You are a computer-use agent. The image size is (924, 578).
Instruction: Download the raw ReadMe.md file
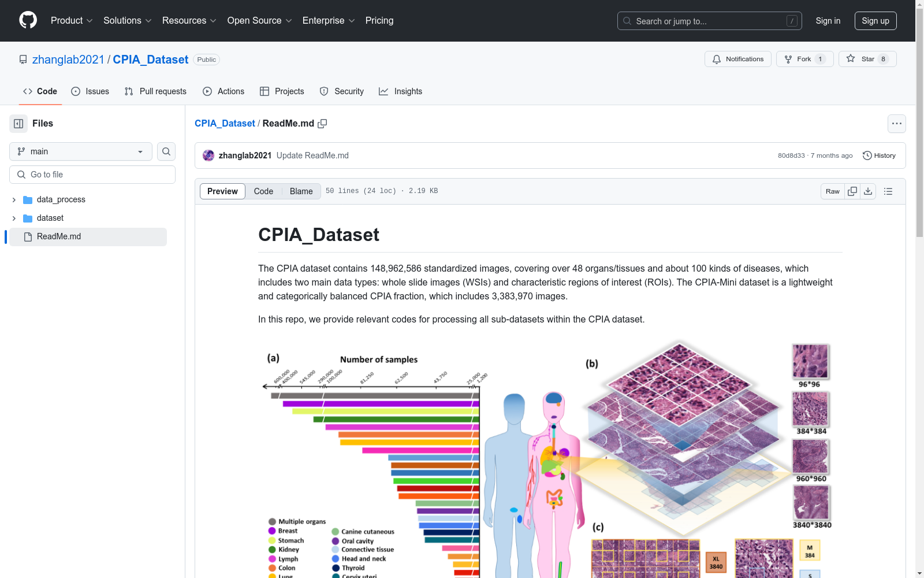pyautogui.click(x=868, y=191)
